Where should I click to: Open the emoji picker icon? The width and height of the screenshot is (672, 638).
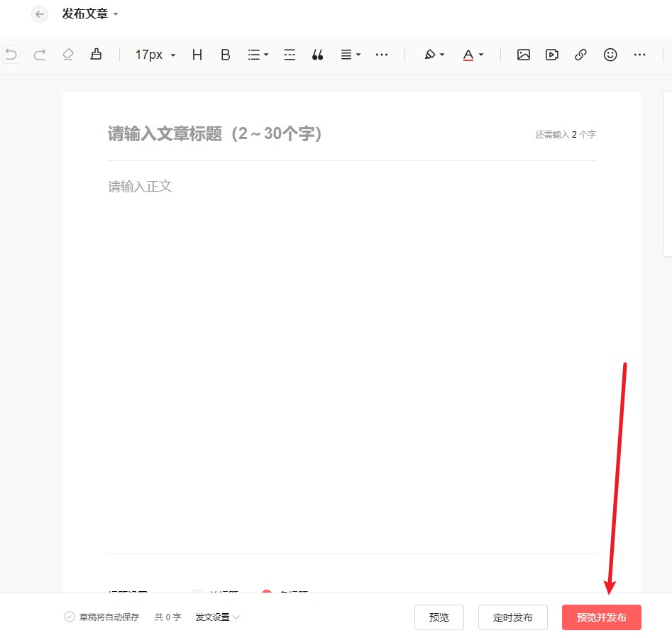[x=610, y=55]
